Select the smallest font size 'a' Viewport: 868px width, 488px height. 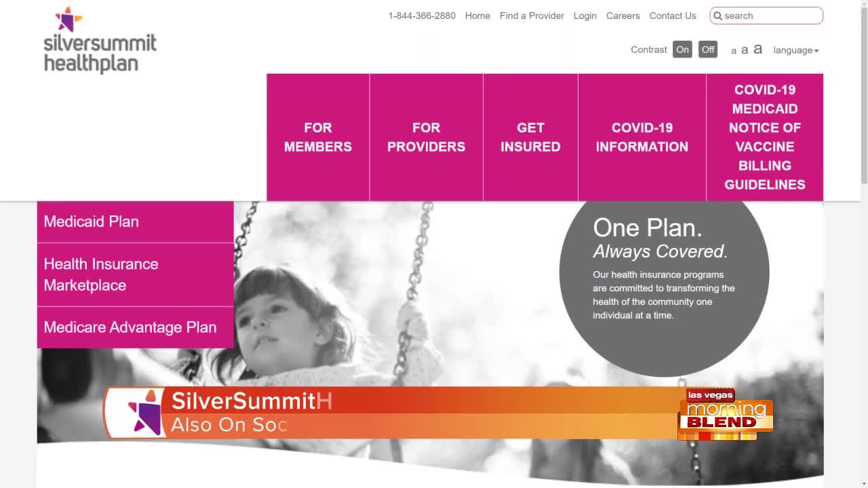[x=734, y=51]
